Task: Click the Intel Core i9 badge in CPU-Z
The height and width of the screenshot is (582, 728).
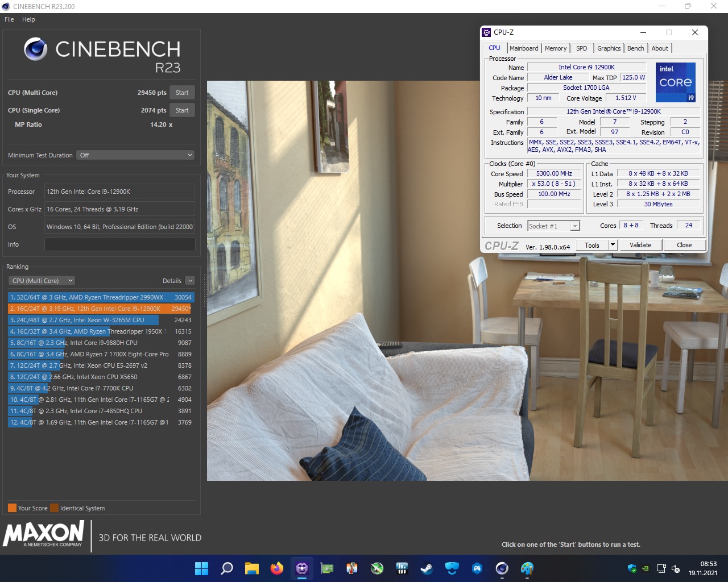Action: pyautogui.click(x=676, y=82)
